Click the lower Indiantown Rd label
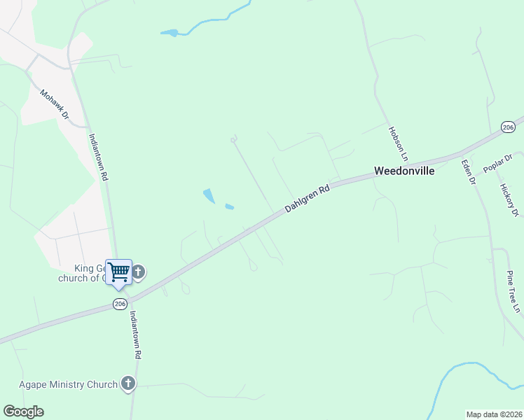The height and width of the screenshot is (420, 524). click(135, 335)
